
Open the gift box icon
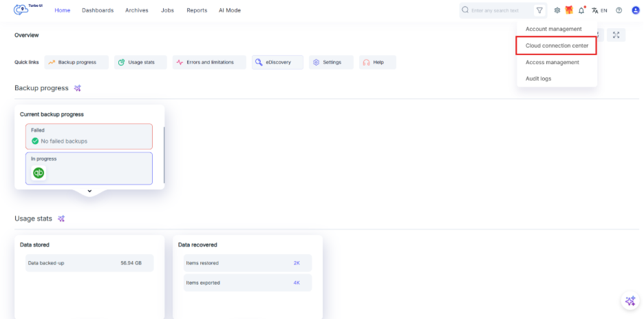pyautogui.click(x=569, y=10)
